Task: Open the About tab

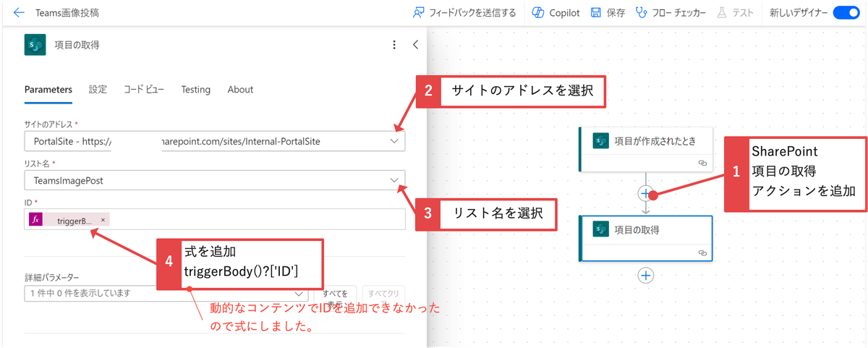Action: click(240, 90)
